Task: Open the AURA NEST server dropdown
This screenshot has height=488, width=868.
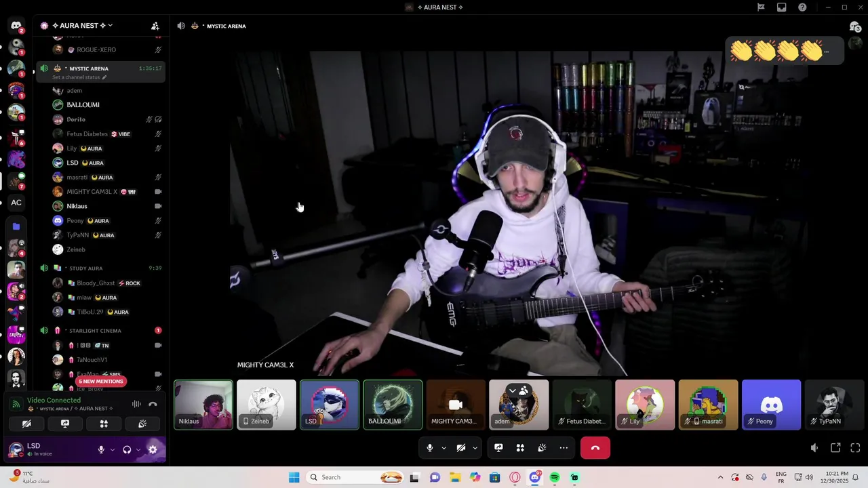Action: (x=82, y=26)
